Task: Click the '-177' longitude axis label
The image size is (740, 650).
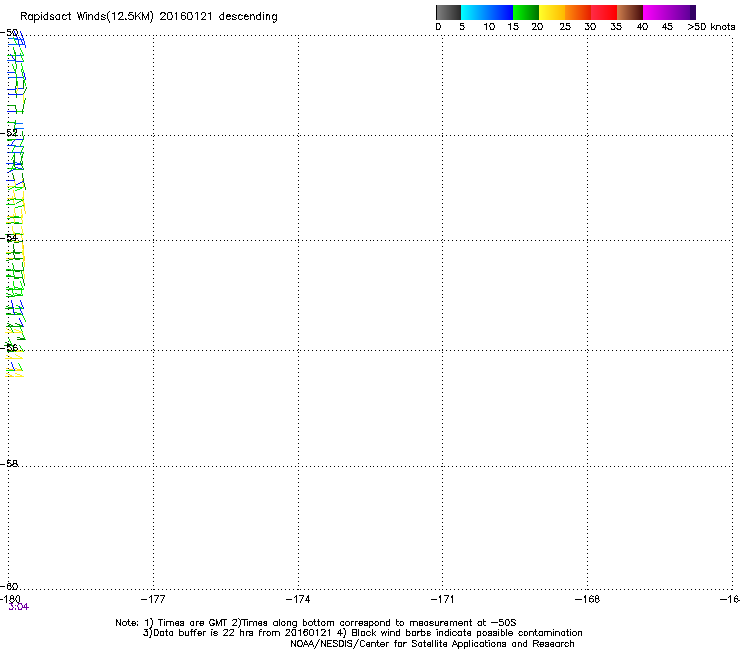Action: tap(153, 599)
